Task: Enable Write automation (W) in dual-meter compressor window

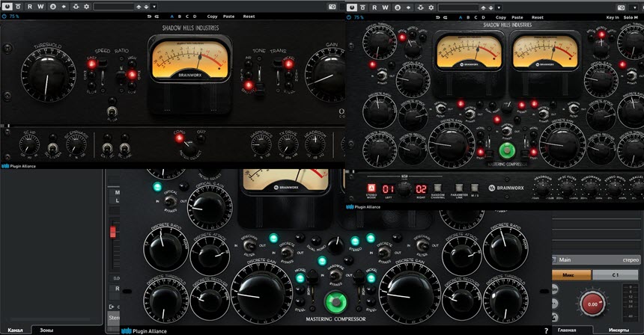Action: coord(385,7)
